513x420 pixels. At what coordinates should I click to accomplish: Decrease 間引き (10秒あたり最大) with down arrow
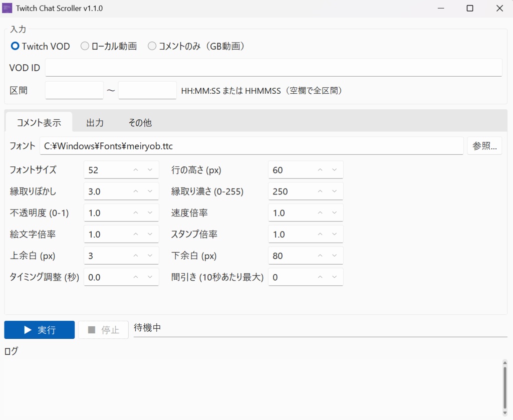[334, 277]
